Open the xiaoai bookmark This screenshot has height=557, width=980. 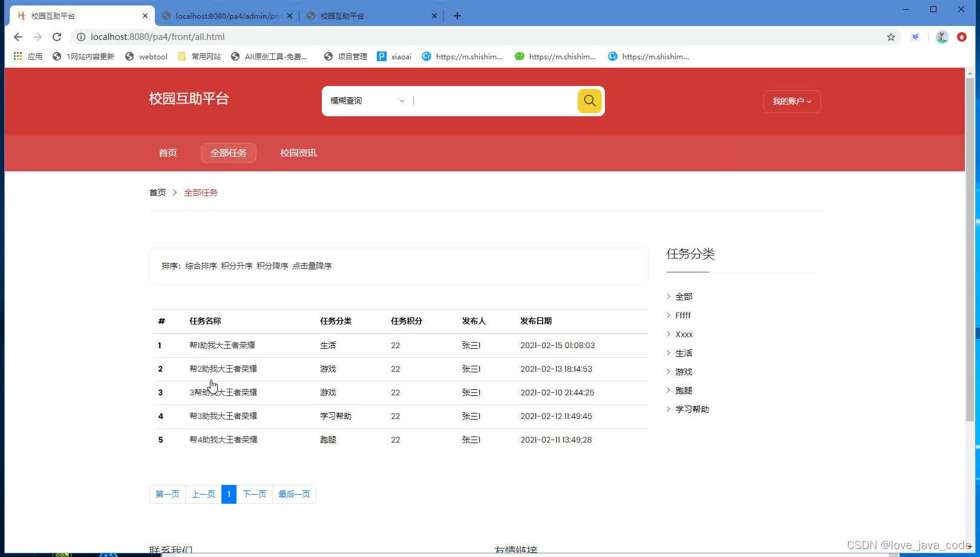click(394, 56)
